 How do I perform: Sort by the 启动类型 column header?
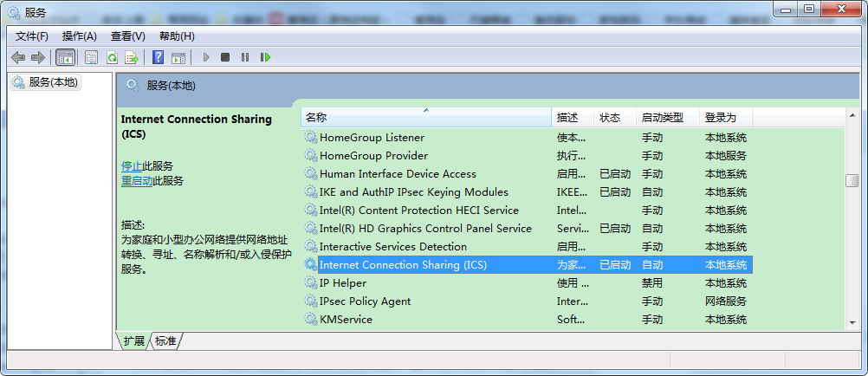(x=668, y=118)
